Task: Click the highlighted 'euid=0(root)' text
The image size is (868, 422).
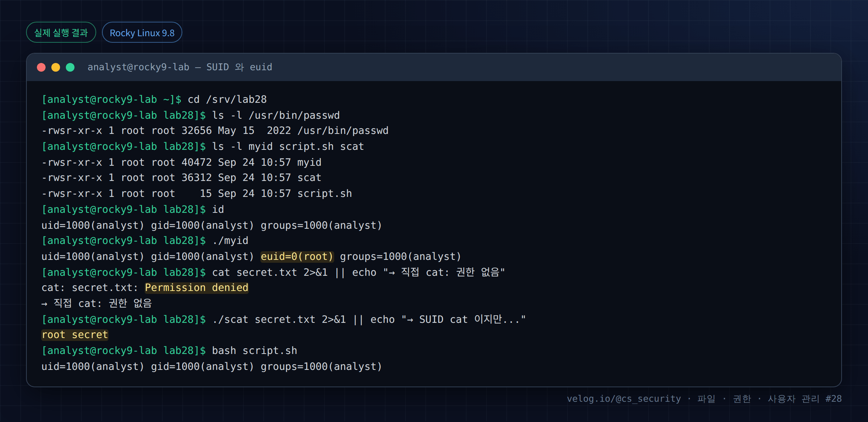Action: [x=297, y=257]
